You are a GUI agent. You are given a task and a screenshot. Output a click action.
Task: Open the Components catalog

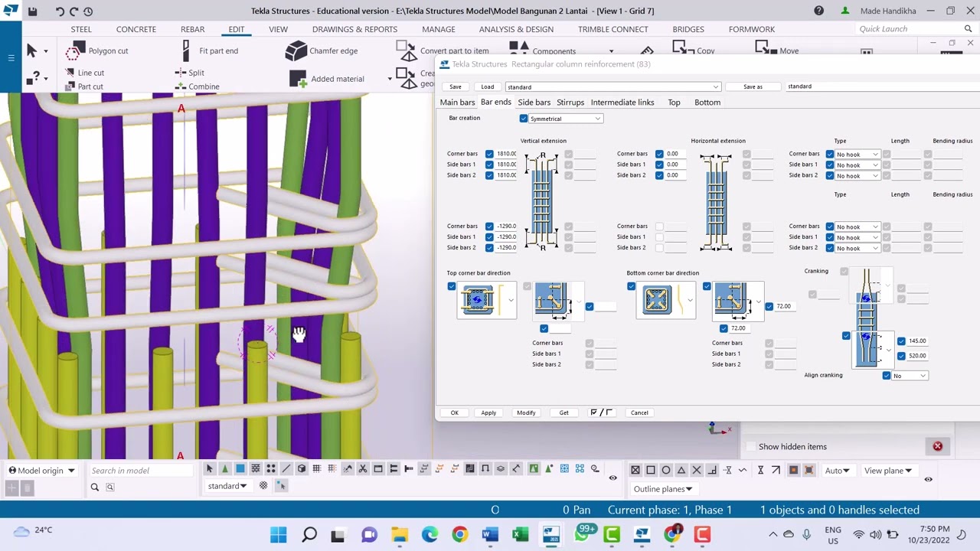pyautogui.click(x=544, y=51)
